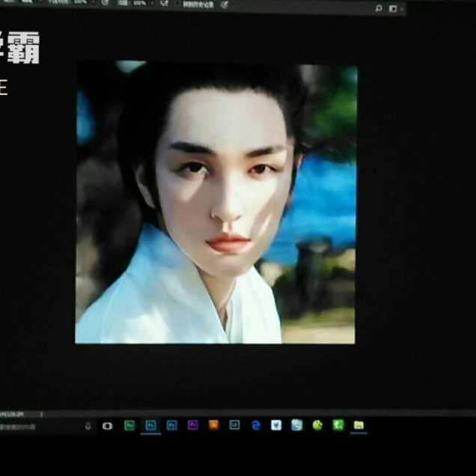Expand the status bar info arrow

tap(41, 414)
